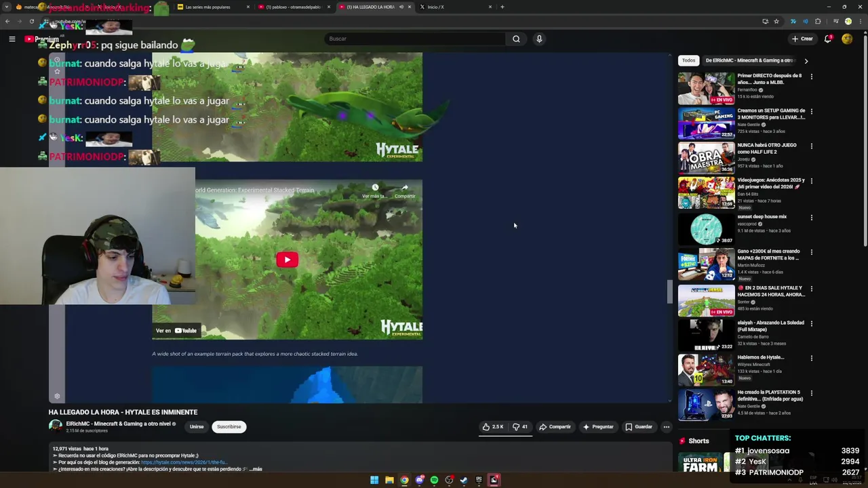
Task: Open Discord from taskbar
Action: pos(419,480)
